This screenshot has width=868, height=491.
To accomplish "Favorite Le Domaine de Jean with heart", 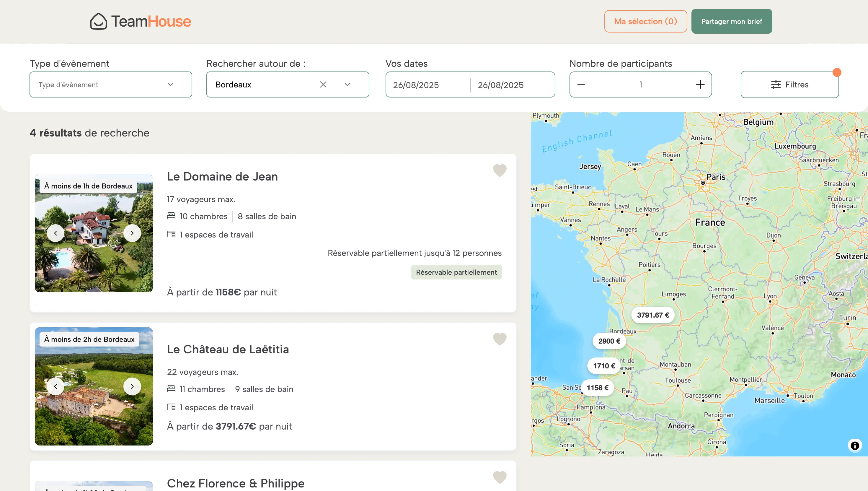I will (x=499, y=170).
